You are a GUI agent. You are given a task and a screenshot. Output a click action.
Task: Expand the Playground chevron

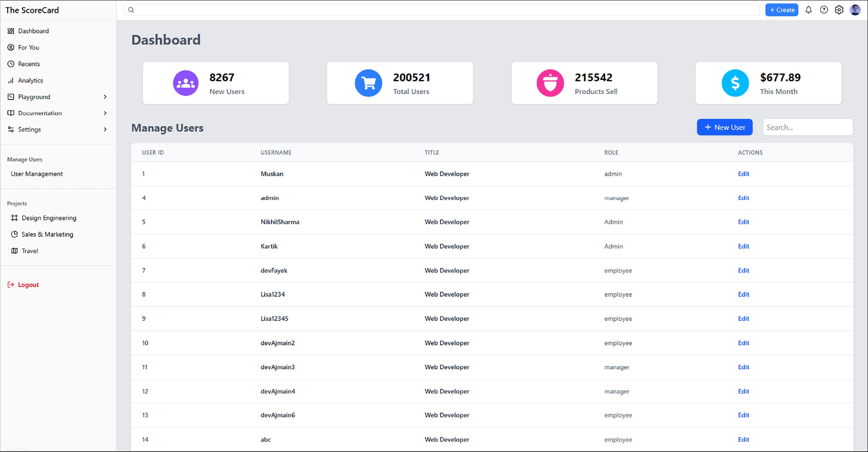pyautogui.click(x=105, y=97)
